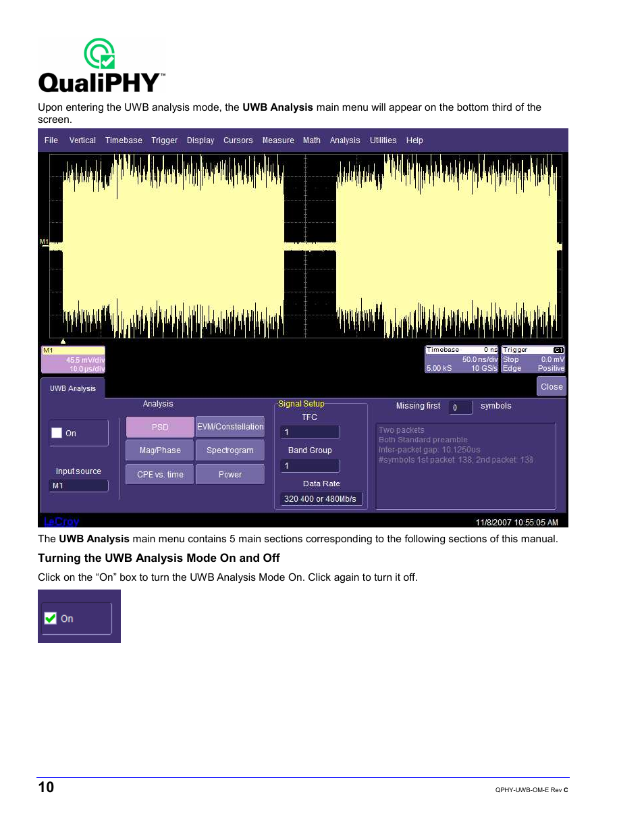Click the TFC value field
The width and height of the screenshot is (644, 834).
311,432
